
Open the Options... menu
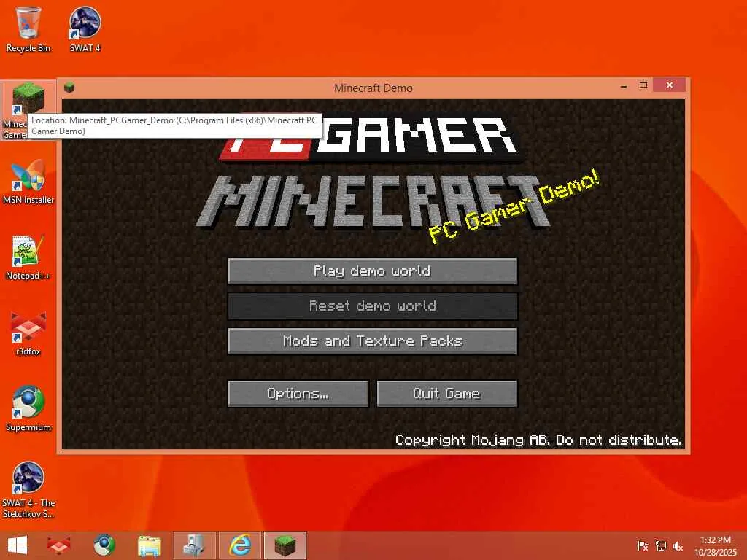pos(298,393)
